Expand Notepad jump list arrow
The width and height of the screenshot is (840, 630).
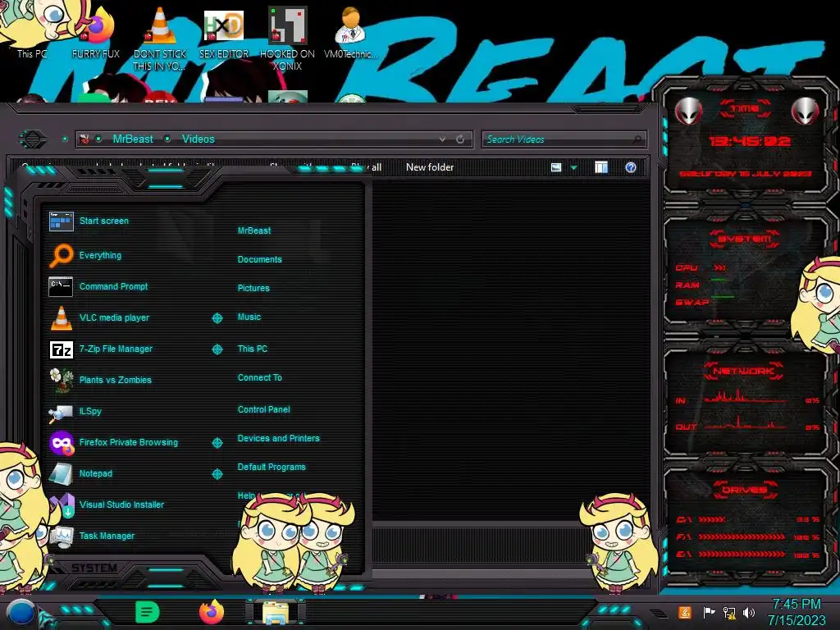217,474
